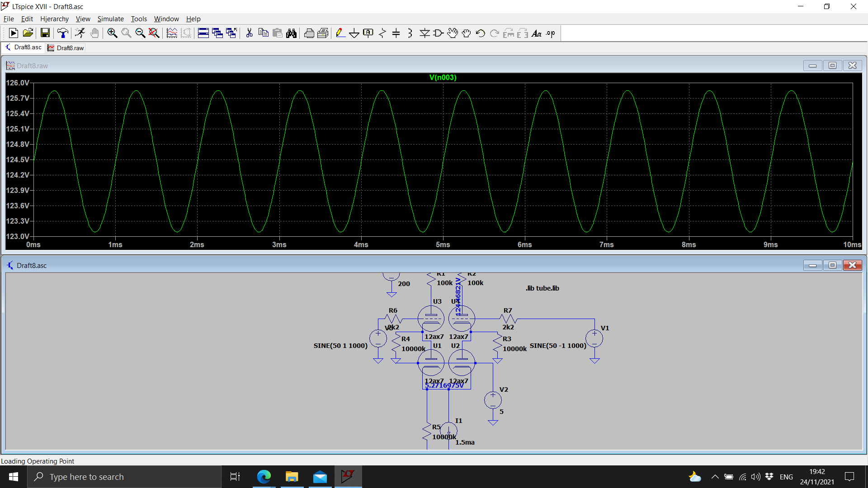Open the Simulate menu
The height and width of the screenshot is (488, 868).
[x=110, y=19]
